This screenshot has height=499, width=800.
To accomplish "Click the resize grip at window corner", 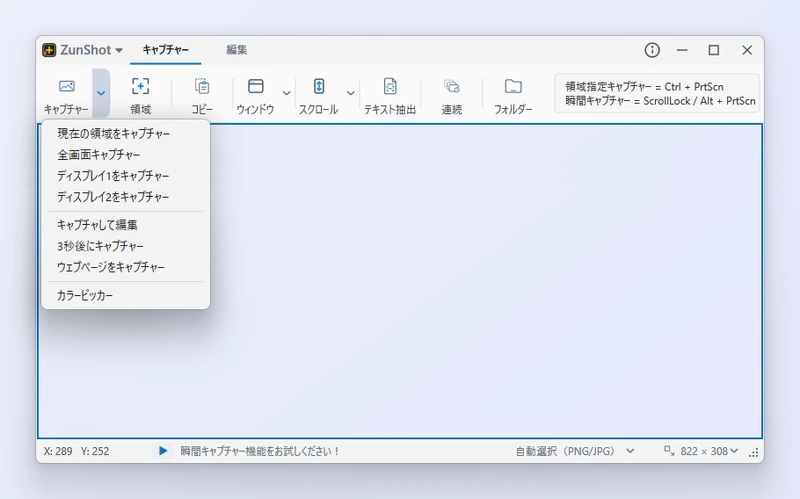I will tap(754, 453).
